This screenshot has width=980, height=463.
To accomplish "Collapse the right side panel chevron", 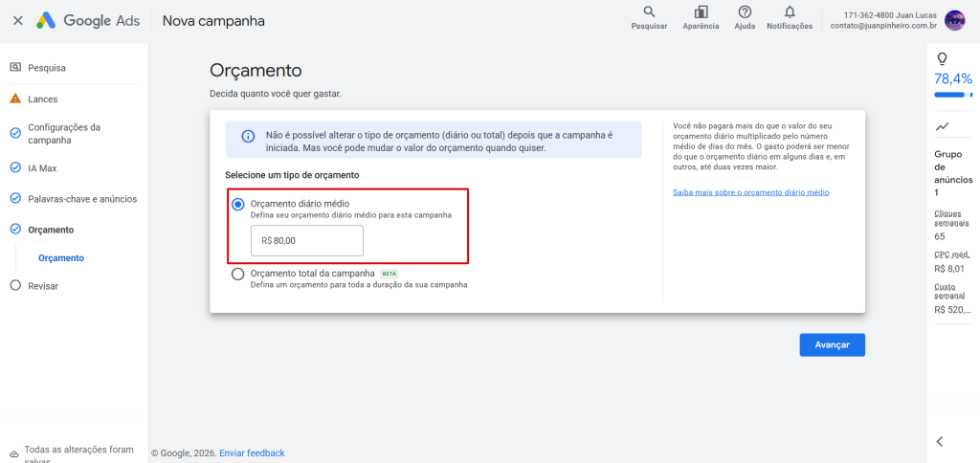I will [x=940, y=441].
